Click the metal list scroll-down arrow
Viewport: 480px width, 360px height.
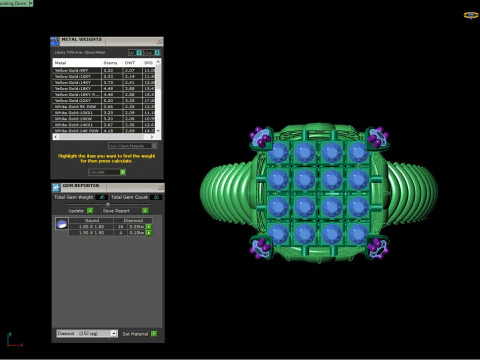pos(158,131)
